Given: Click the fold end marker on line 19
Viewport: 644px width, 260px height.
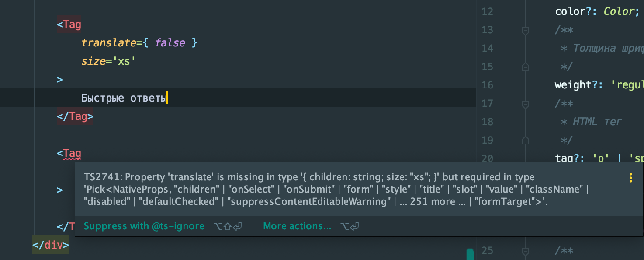Looking at the screenshot, I should click(526, 140).
